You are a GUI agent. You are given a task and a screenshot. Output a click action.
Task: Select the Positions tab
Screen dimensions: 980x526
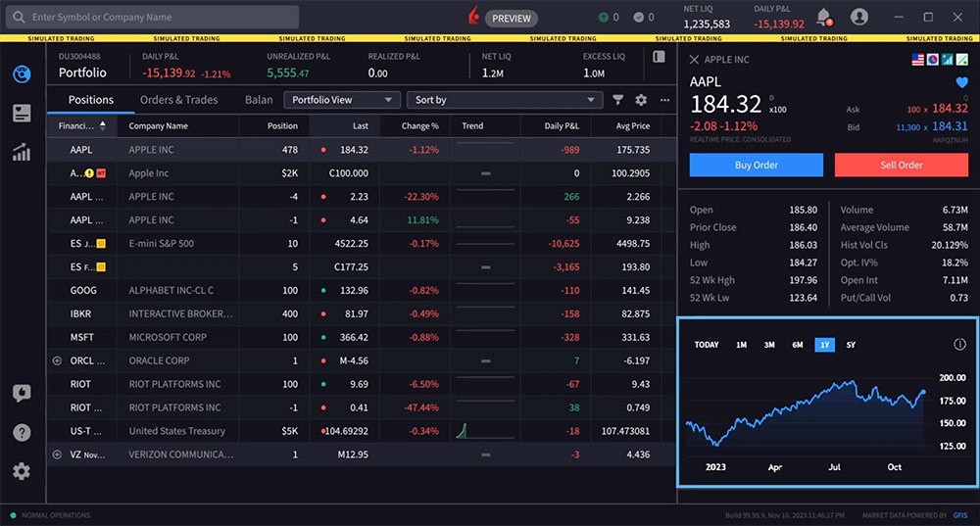coord(90,100)
